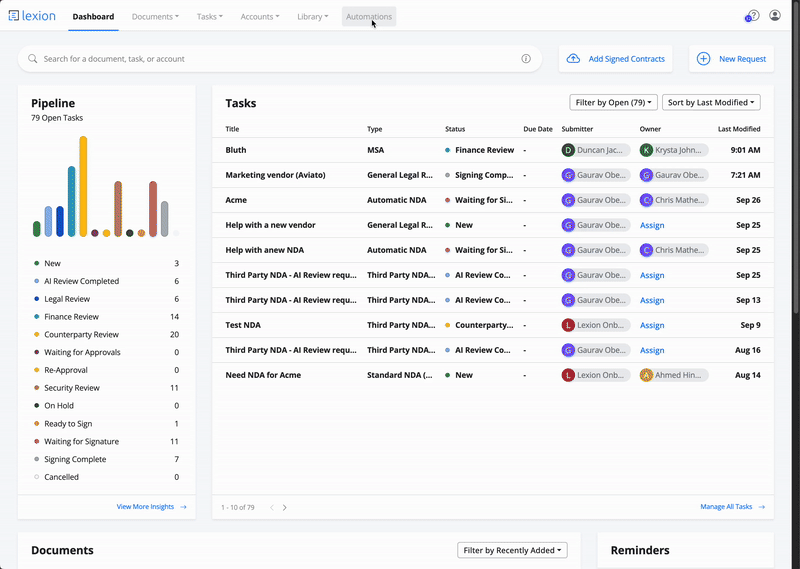Click Lexion Onb... avatar in Test NDA row
The width and height of the screenshot is (800, 569).
(x=568, y=325)
